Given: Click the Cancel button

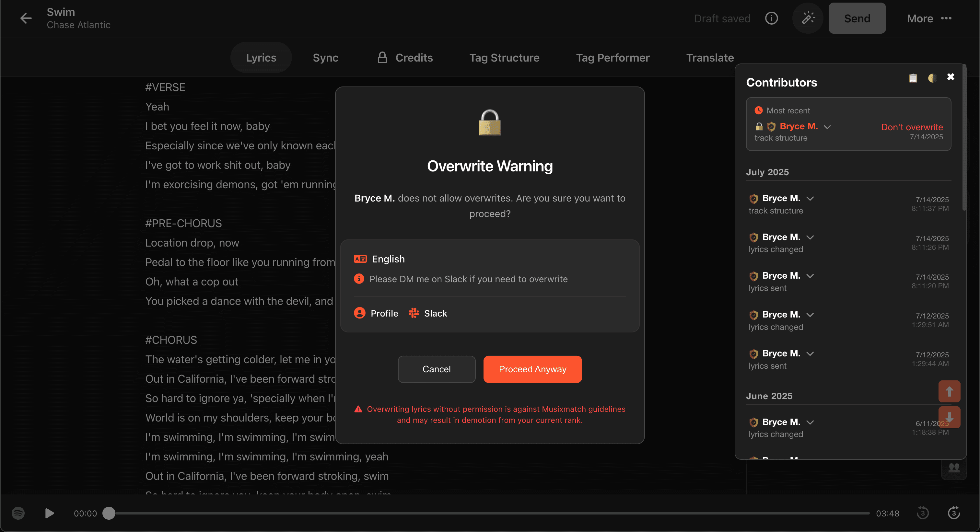Looking at the screenshot, I should point(436,369).
